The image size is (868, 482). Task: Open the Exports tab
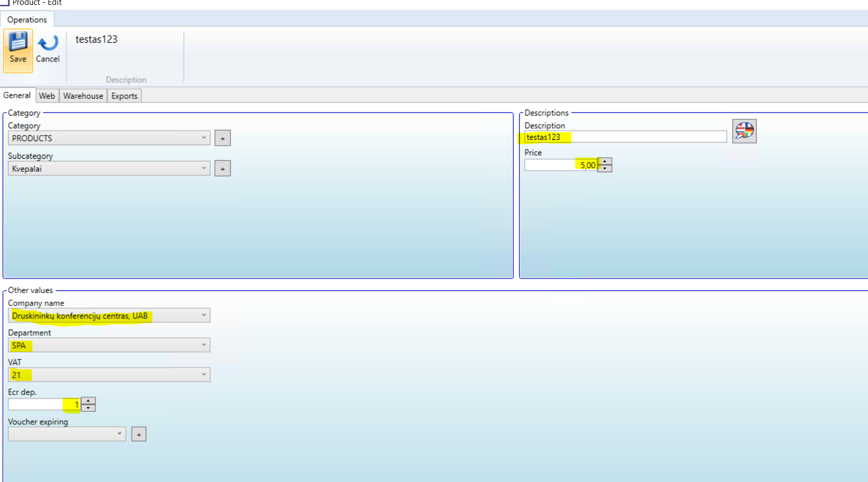click(x=125, y=96)
